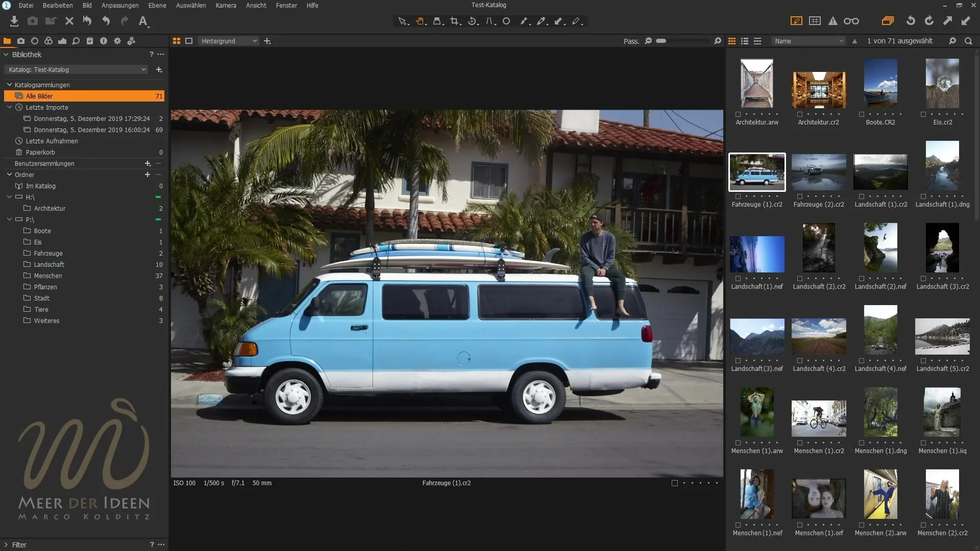Open the Datei menu

coord(26,5)
